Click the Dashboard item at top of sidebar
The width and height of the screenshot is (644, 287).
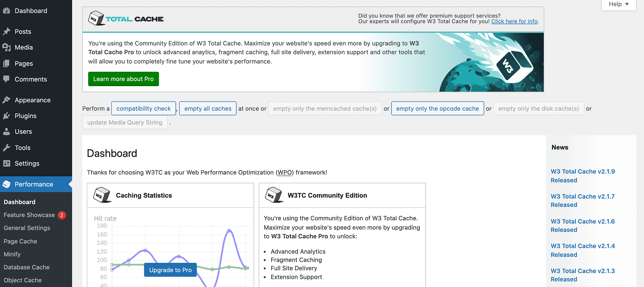[36, 11]
